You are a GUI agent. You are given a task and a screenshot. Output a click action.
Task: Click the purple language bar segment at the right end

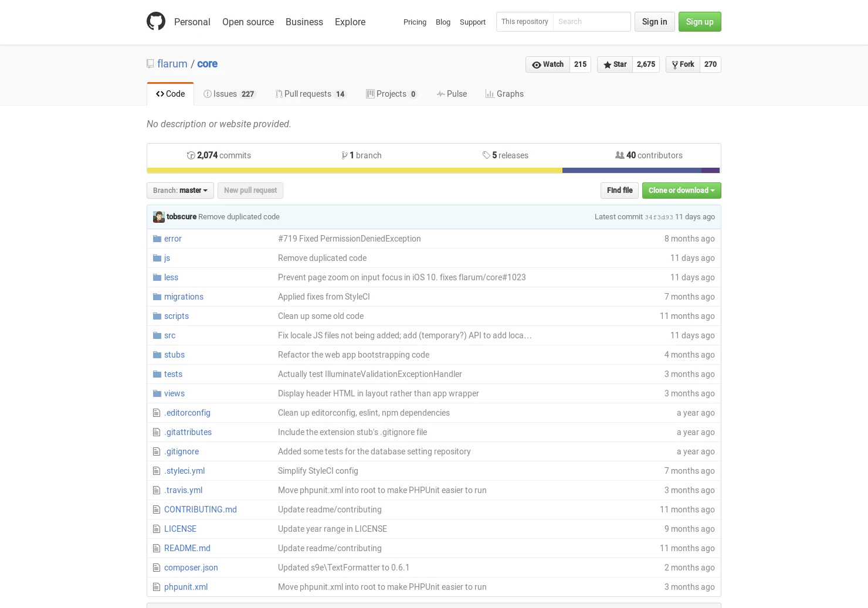[710, 171]
